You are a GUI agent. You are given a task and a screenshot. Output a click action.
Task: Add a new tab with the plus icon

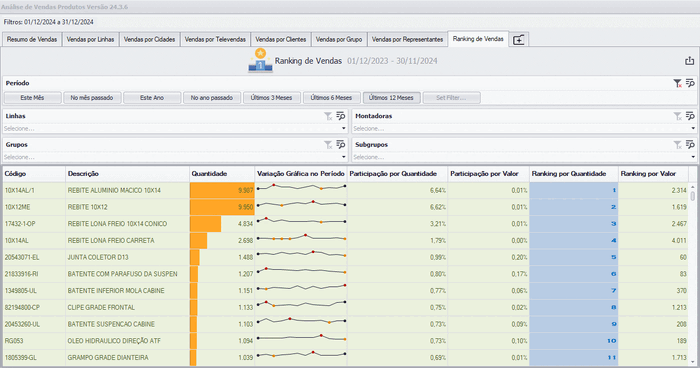(x=518, y=40)
